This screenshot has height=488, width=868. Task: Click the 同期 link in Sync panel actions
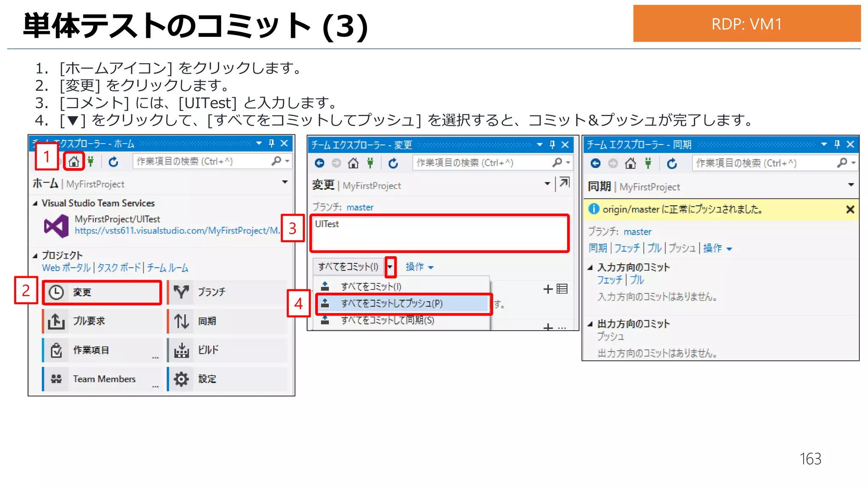click(598, 248)
